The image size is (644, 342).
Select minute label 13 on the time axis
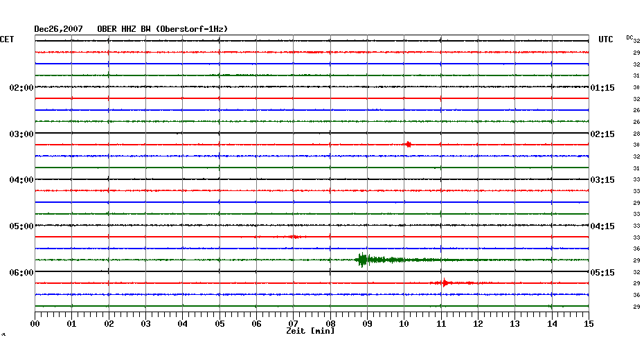(x=515, y=324)
